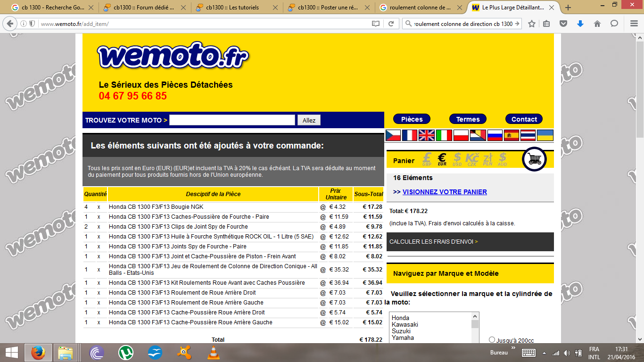Focus the 'Trouvez votre moto' search field

pyautogui.click(x=232, y=120)
